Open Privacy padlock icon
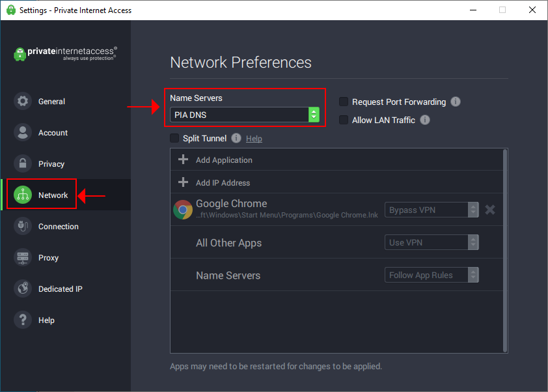 (x=23, y=163)
